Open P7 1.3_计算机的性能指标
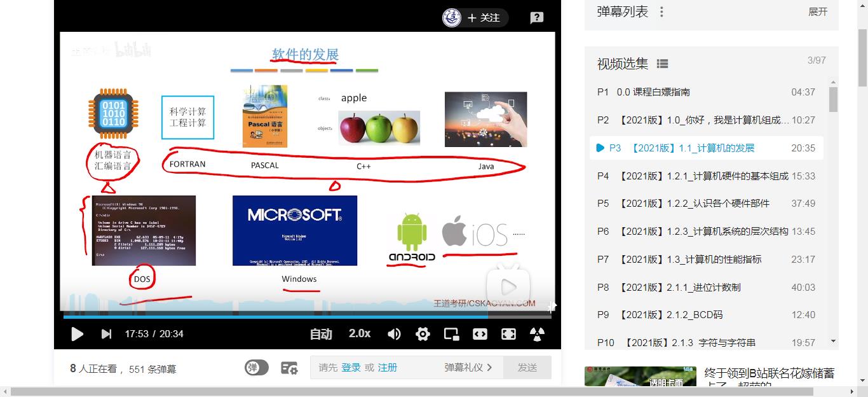868x397 pixels. click(706, 260)
